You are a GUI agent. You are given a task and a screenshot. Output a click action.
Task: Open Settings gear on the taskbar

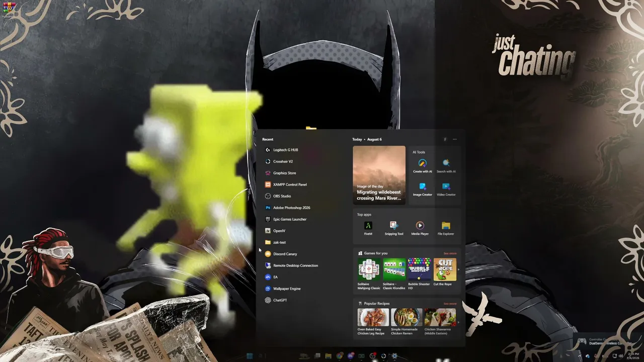click(x=394, y=356)
